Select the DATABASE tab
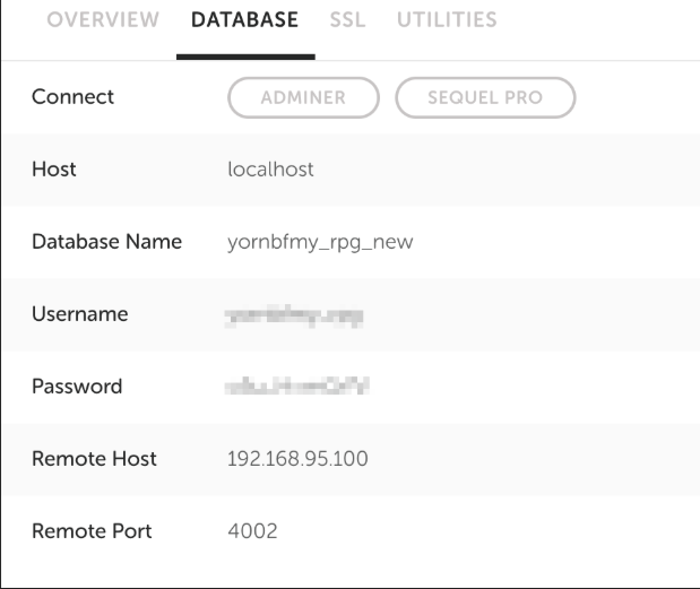 (245, 20)
